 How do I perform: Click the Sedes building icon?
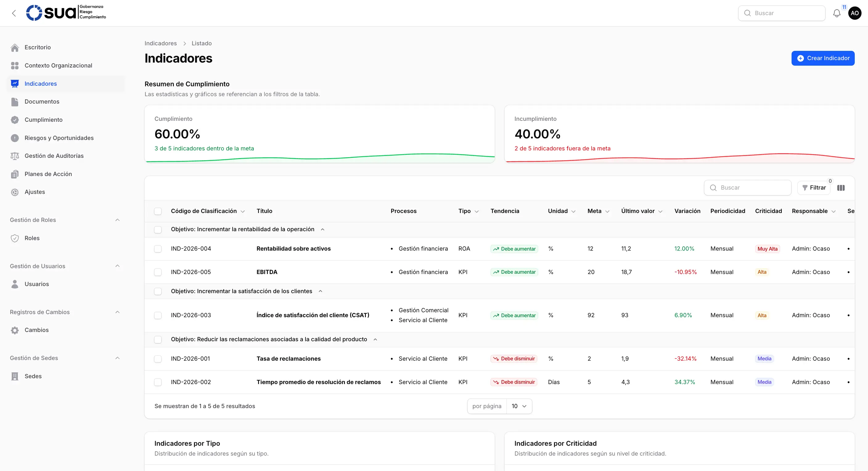click(x=15, y=376)
